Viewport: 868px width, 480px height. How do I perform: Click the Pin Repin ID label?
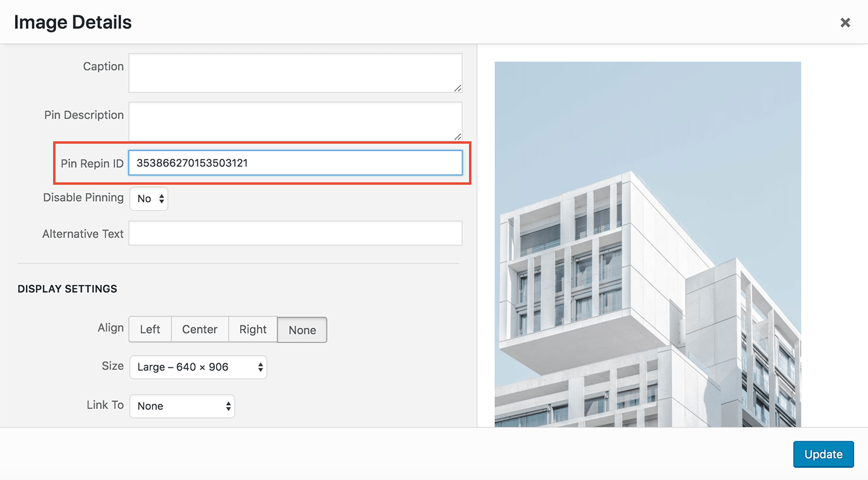click(x=92, y=163)
